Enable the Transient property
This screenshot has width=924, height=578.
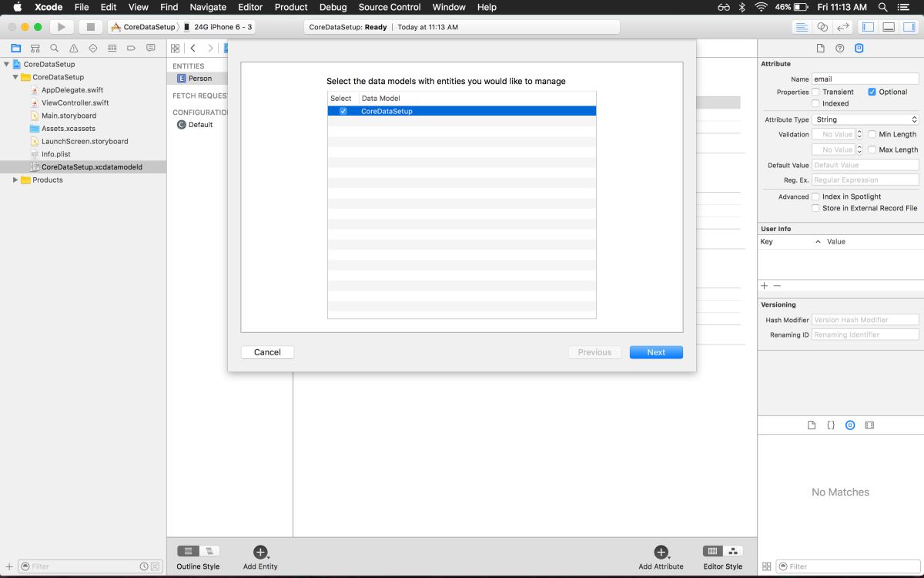tap(815, 92)
